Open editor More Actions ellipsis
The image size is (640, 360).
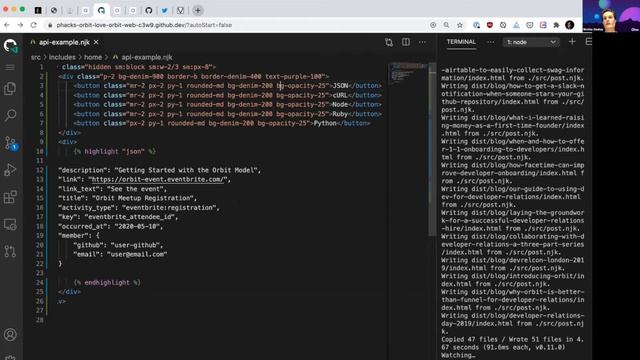422,42
